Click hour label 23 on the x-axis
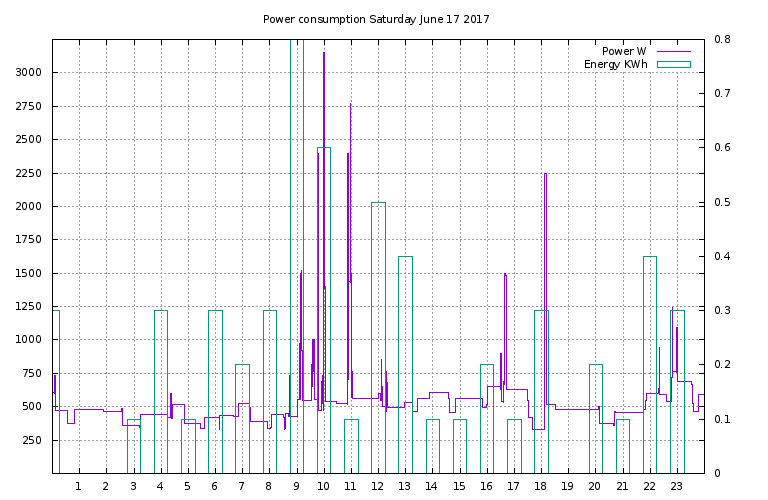This screenshot has height=500, width=768. point(676,486)
